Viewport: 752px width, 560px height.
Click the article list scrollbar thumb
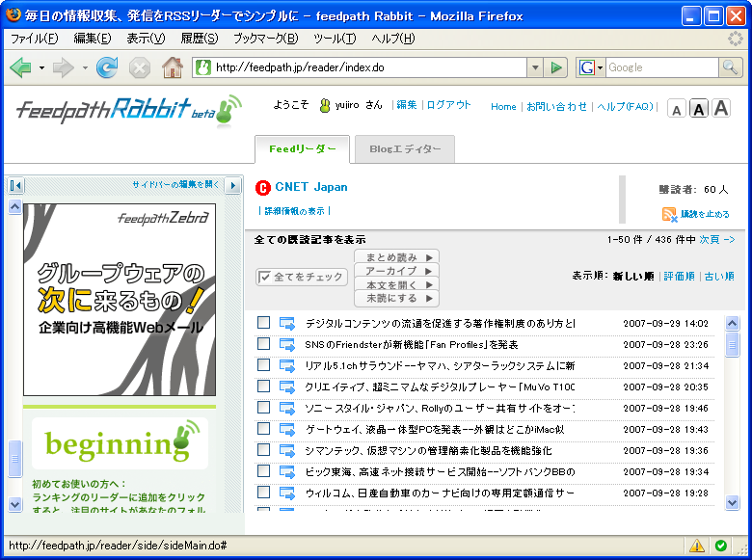(x=732, y=344)
